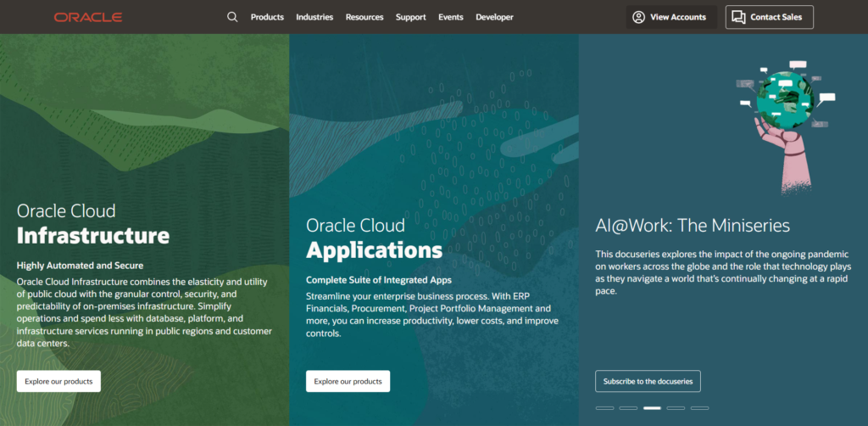The width and height of the screenshot is (868, 426).
Task: Select the second carousel slide indicator
Action: tap(628, 408)
